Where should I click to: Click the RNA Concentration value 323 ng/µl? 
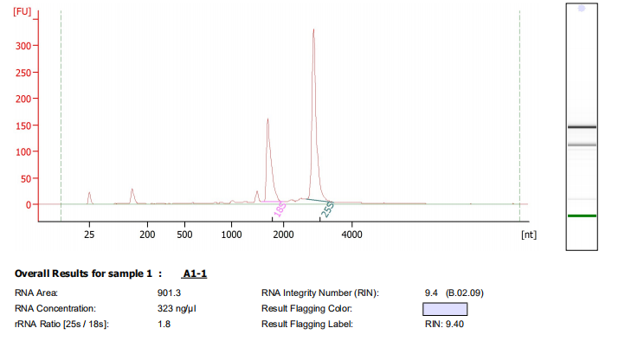[177, 308]
